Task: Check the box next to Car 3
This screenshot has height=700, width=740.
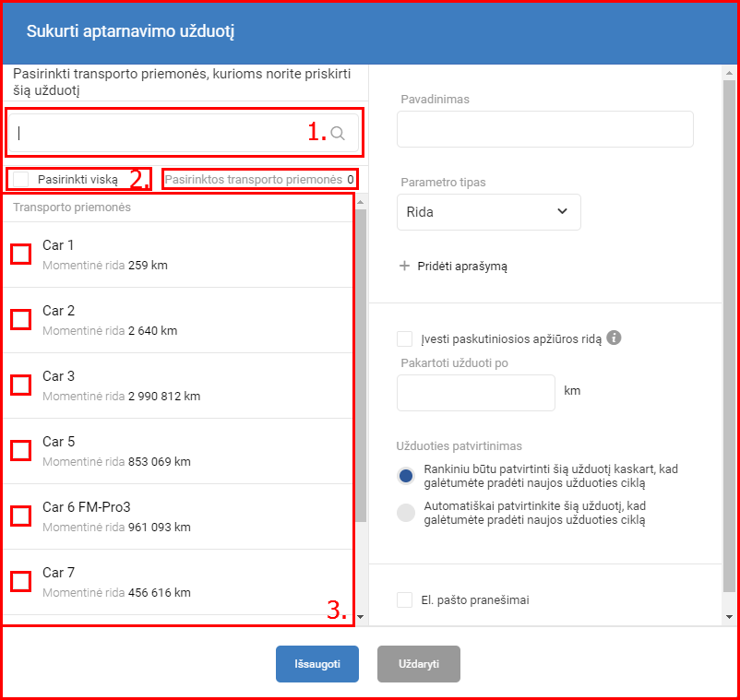Action: tap(20, 386)
